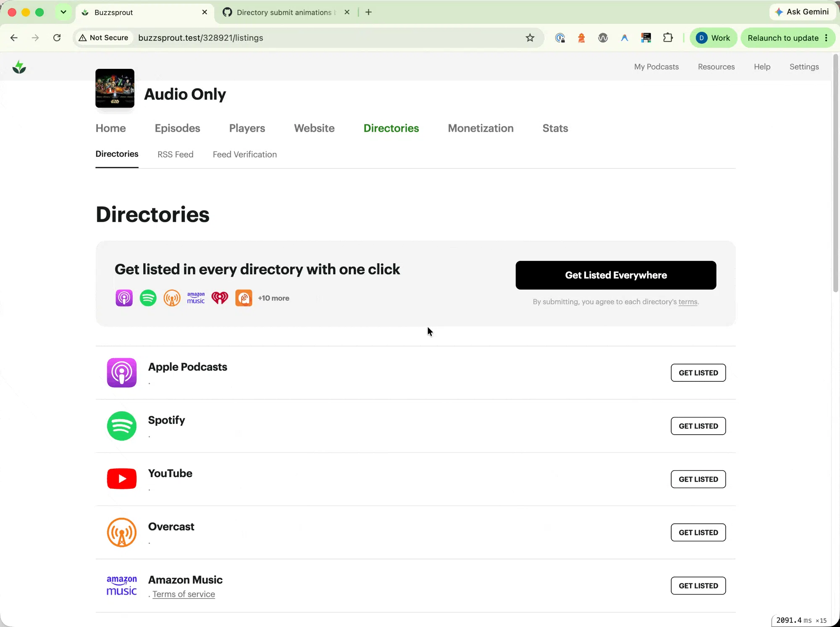Click the Buzzsprout logo in the header
This screenshot has width=840, height=627.
click(x=19, y=67)
